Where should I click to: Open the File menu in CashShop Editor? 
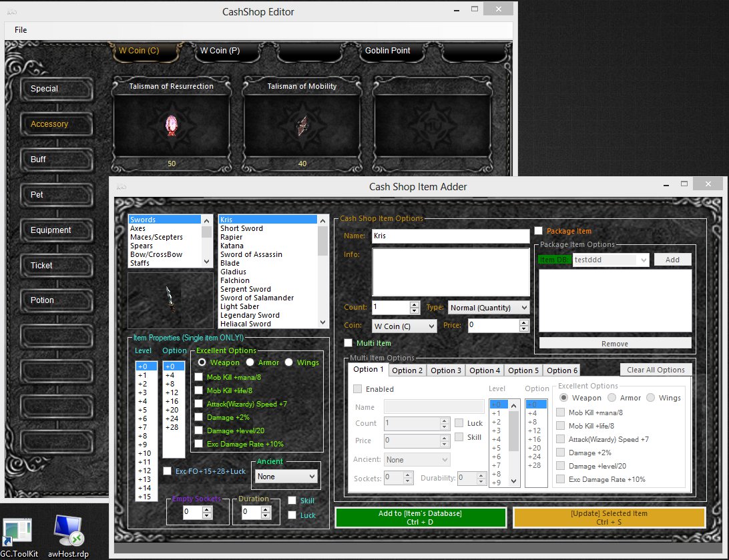21,30
